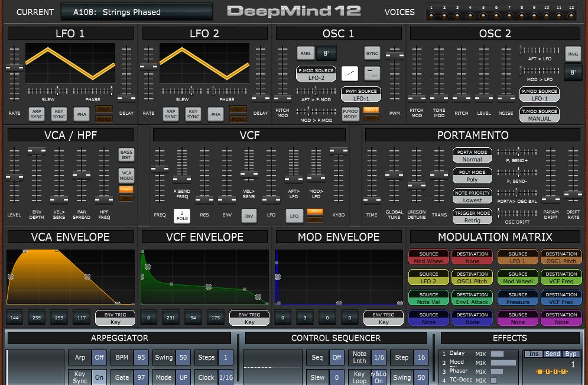
Task: Click the A108: Strings Phased preset display
Action: tap(137, 12)
